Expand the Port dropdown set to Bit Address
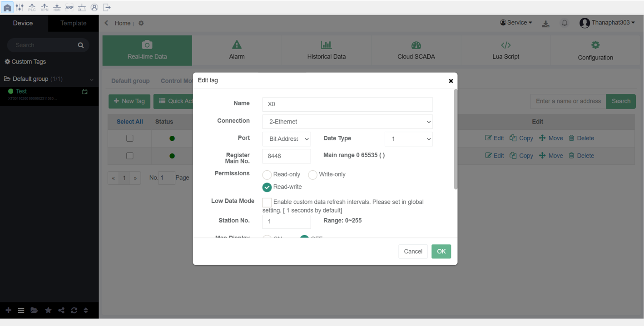 [287, 139]
